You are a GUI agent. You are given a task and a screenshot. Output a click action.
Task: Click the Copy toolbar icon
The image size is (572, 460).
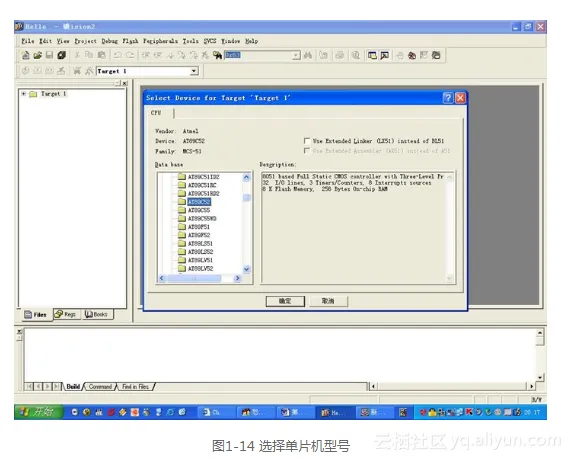click(x=89, y=55)
